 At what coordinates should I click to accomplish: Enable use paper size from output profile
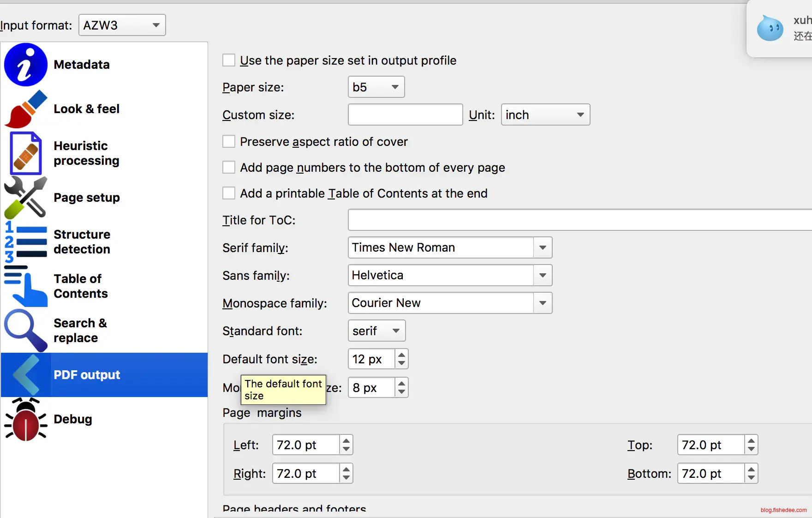(x=229, y=60)
